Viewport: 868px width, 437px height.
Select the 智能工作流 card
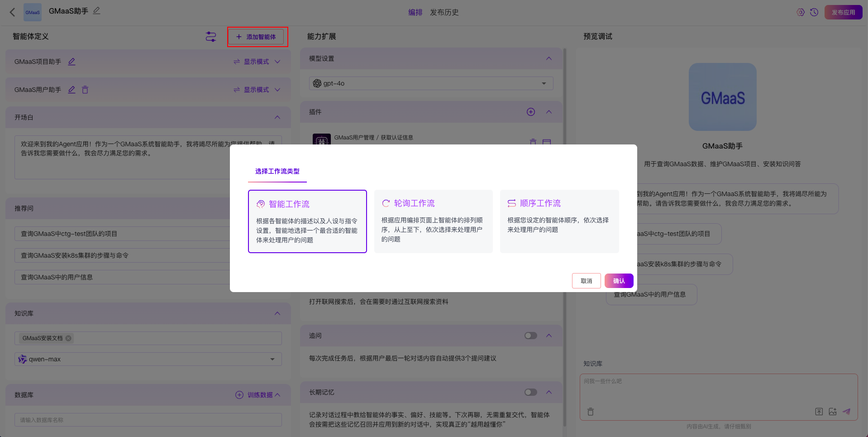coord(307,221)
